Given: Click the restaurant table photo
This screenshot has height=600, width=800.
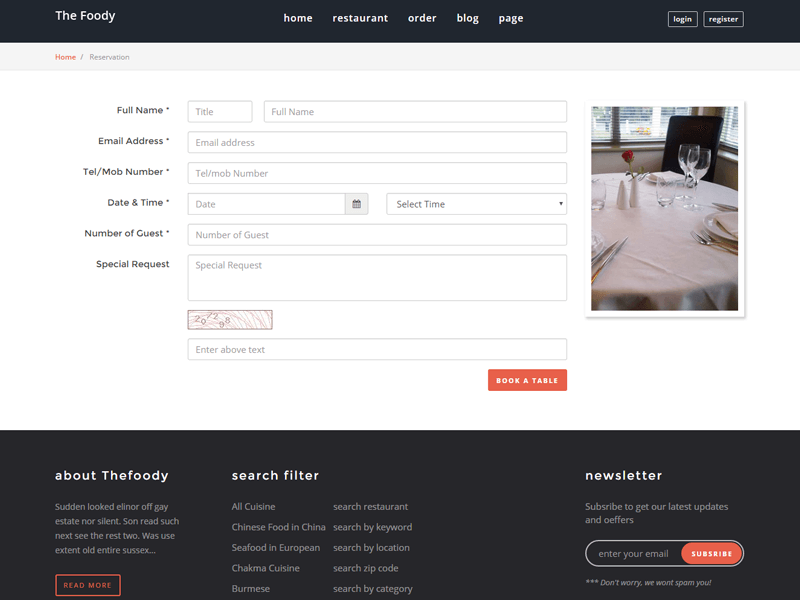Looking at the screenshot, I should pos(664,208).
